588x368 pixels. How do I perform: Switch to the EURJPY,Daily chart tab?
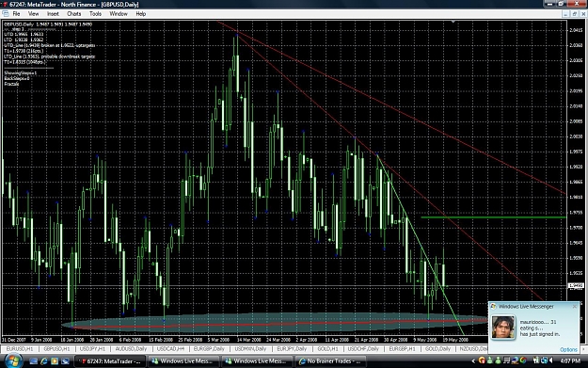[x=292, y=349]
